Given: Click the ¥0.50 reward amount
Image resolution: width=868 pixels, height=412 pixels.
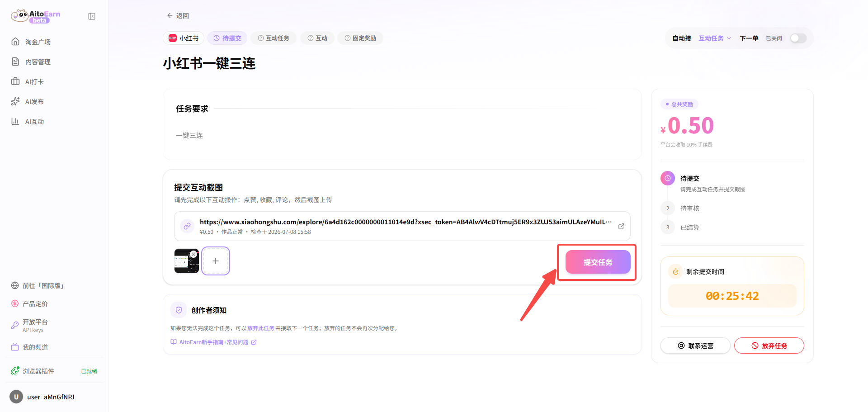Looking at the screenshot, I should click(x=687, y=126).
